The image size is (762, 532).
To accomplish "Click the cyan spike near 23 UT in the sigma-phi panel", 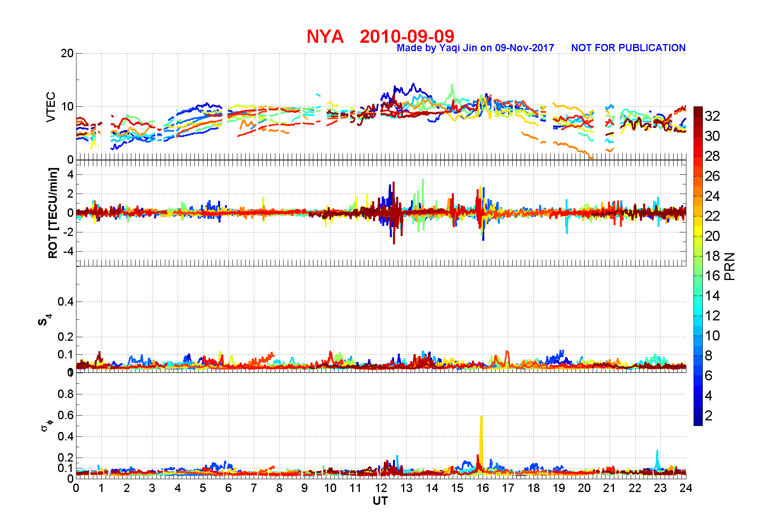I will coord(657,459).
